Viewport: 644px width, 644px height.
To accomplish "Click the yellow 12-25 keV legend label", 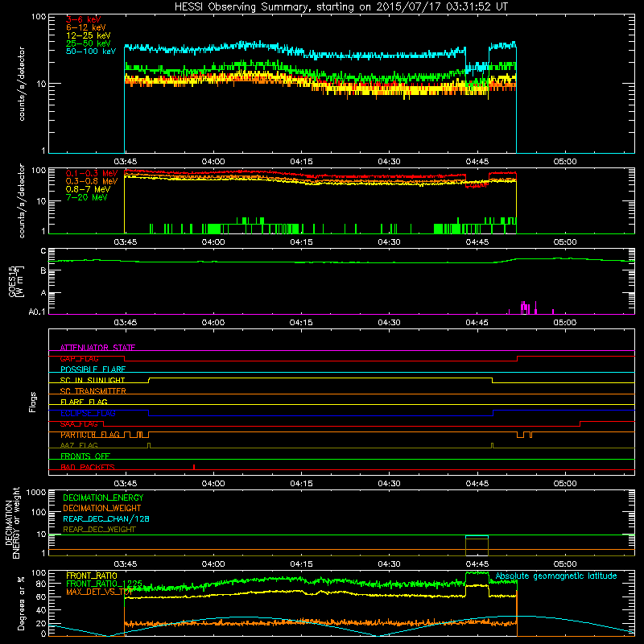I will [x=88, y=35].
